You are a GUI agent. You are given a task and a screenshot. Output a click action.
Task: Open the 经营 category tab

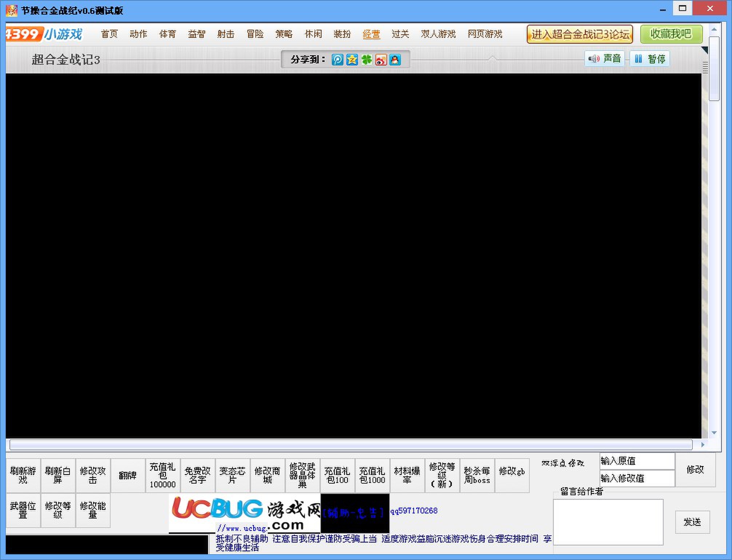tap(371, 34)
